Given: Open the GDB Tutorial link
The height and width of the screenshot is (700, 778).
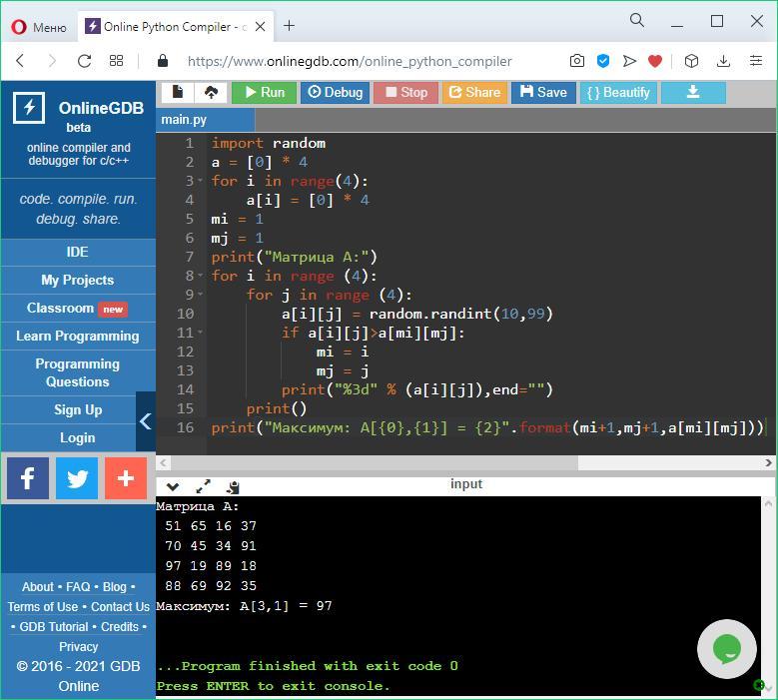Looking at the screenshot, I should coord(54,626).
